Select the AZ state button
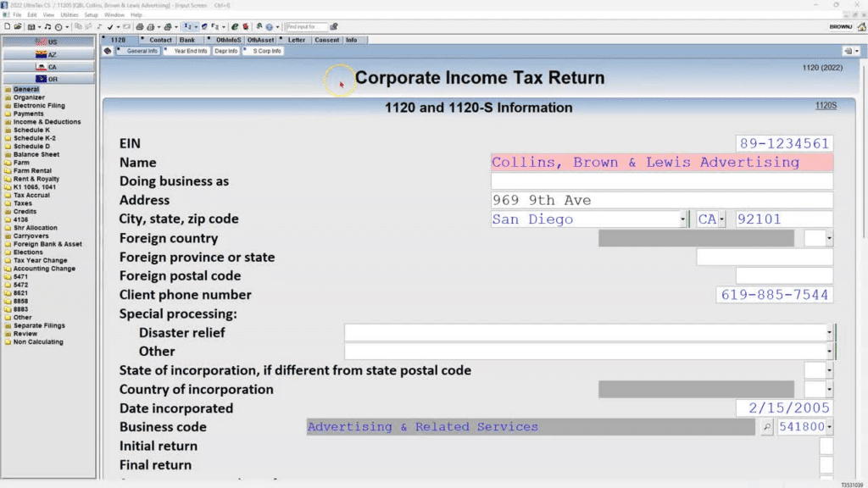The height and width of the screenshot is (488, 868). click(48, 54)
